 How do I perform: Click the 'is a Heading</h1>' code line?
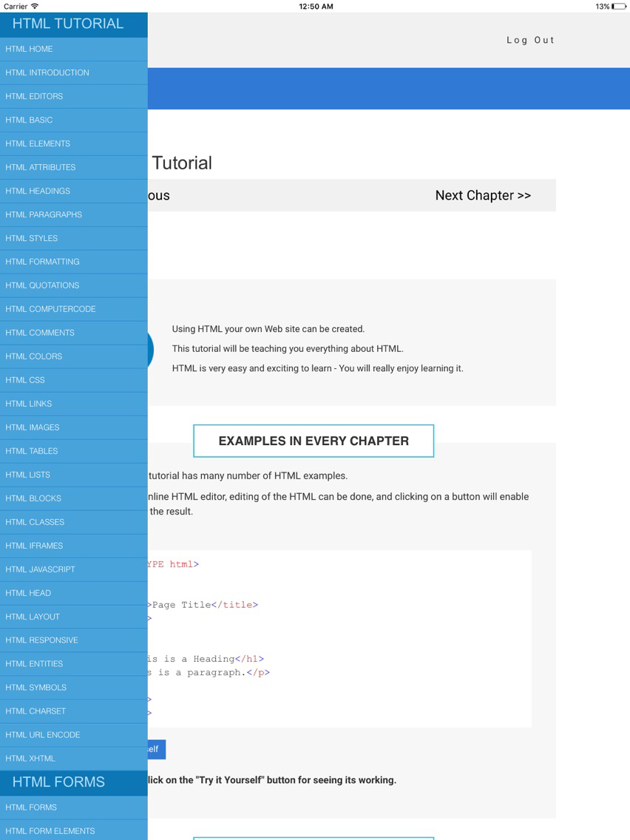tap(206, 659)
